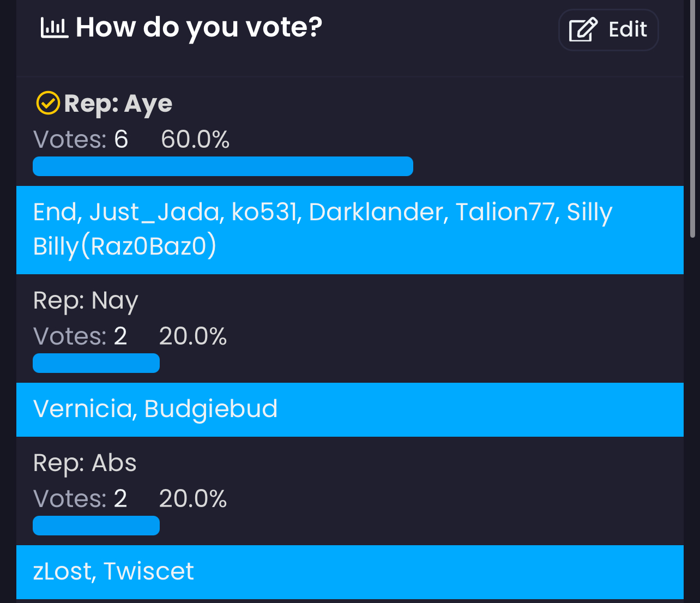
Task: Click the Rep: Abs progress bar
Action: 96,526
